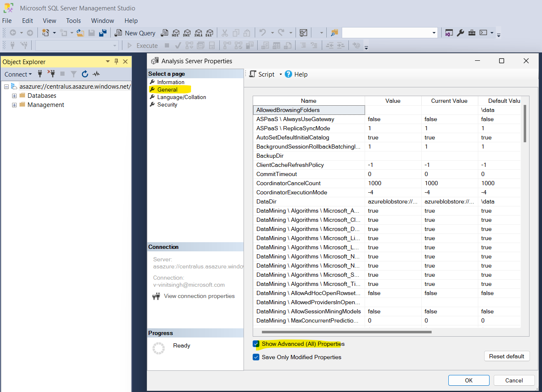Viewport: 542px width, 392px height.
Task: Click the properties grid vertical scrollbar
Action: point(525,124)
